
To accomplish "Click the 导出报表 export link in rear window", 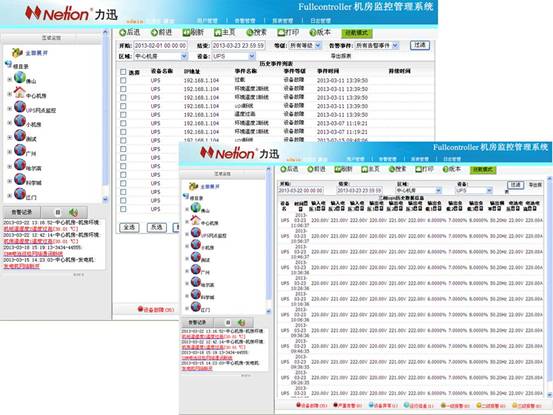I will coord(341,56).
